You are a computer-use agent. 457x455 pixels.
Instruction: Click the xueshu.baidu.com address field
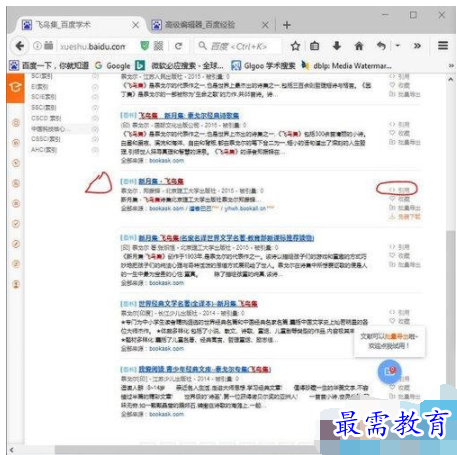pos(93,46)
